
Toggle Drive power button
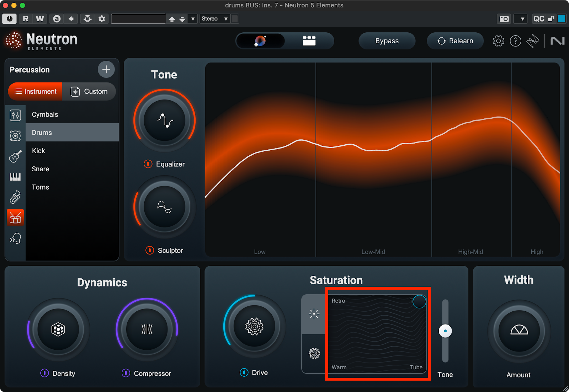[x=244, y=372]
